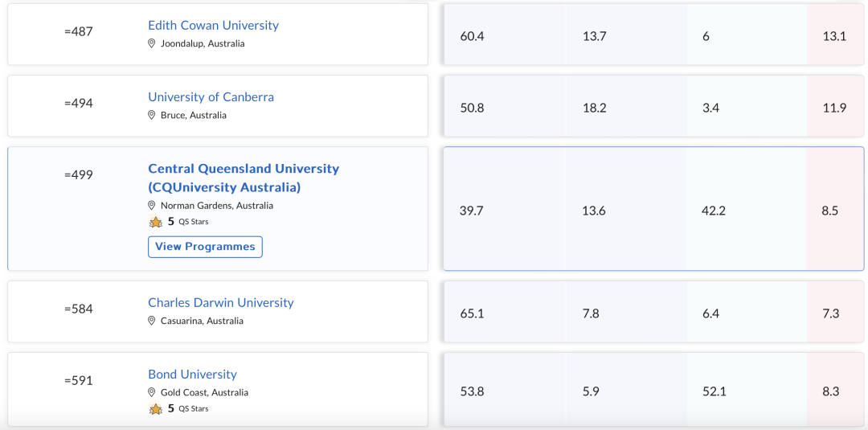Select the =487 rank row card
The image size is (868, 430).
point(218,35)
